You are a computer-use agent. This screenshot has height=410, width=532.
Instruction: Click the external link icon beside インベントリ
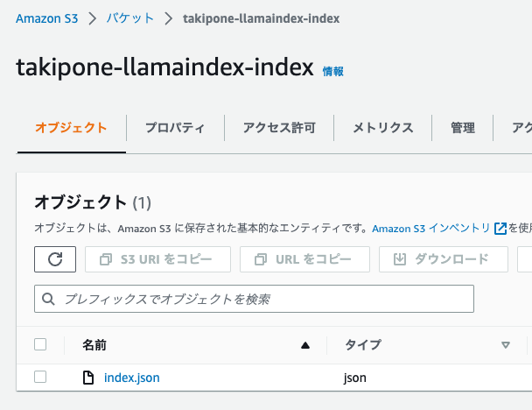click(x=500, y=229)
